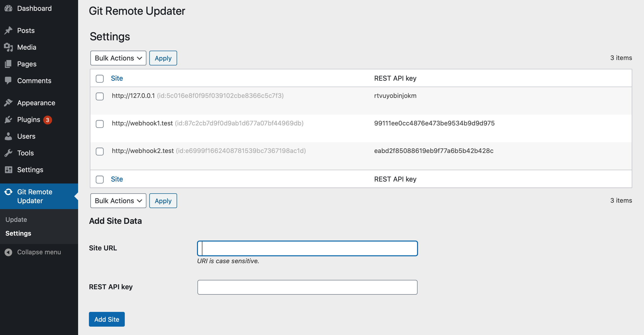Image resolution: width=644 pixels, height=335 pixels.
Task: Click the Tools wrench icon
Action: [x=8, y=153]
